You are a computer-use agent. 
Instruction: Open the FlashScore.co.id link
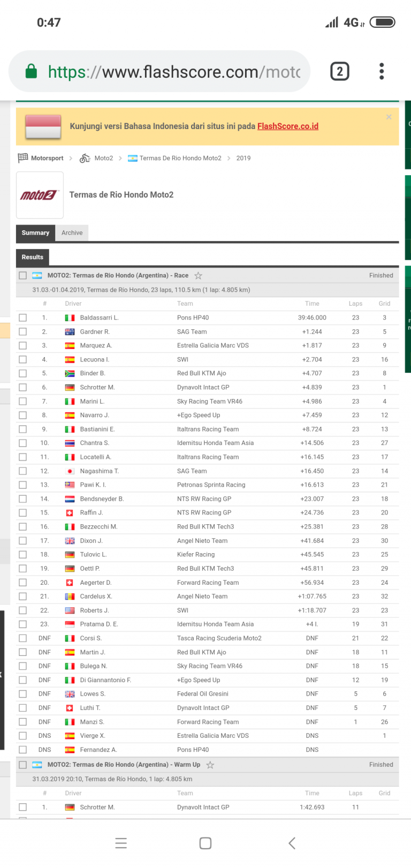(x=287, y=126)
